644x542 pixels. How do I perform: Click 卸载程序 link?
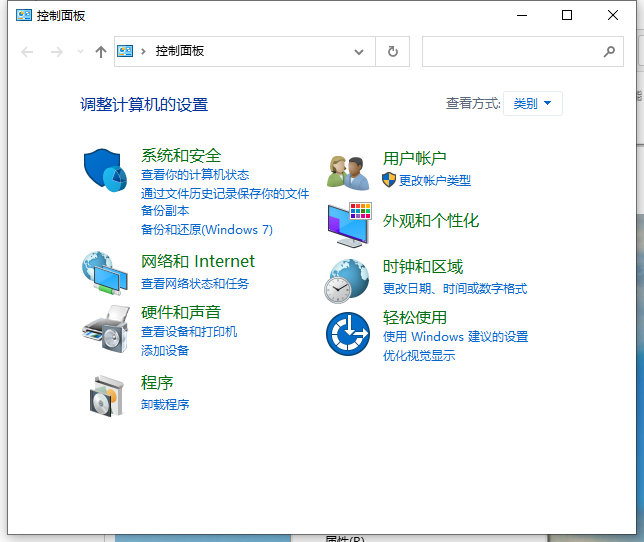point(165,405)
